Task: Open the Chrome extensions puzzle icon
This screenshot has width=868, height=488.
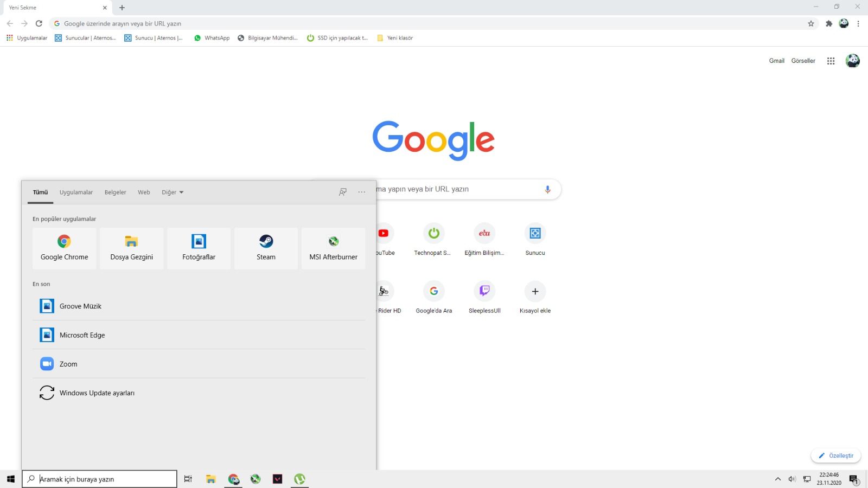Action: click(x=829, y=23)
